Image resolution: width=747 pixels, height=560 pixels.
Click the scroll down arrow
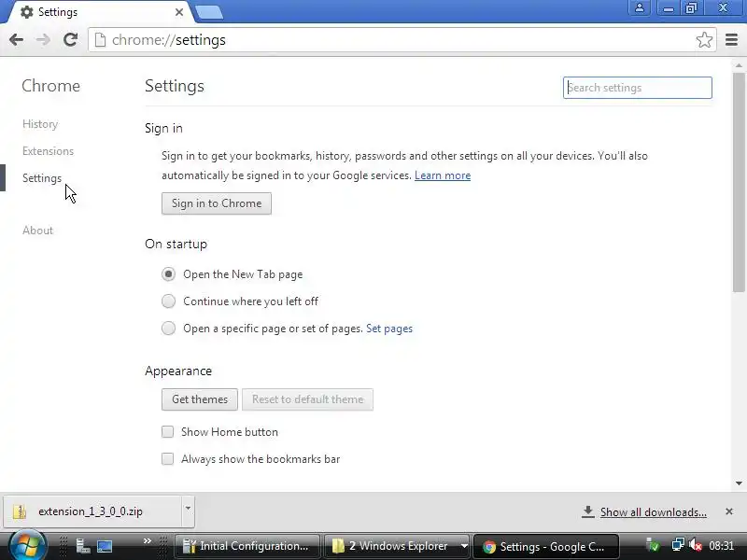739,483
